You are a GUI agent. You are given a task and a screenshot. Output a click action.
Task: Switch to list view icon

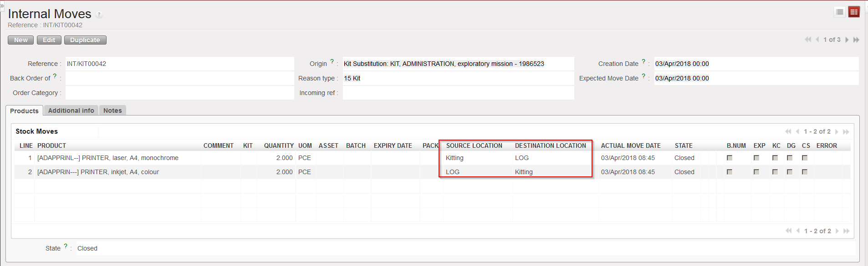point(840,12)
